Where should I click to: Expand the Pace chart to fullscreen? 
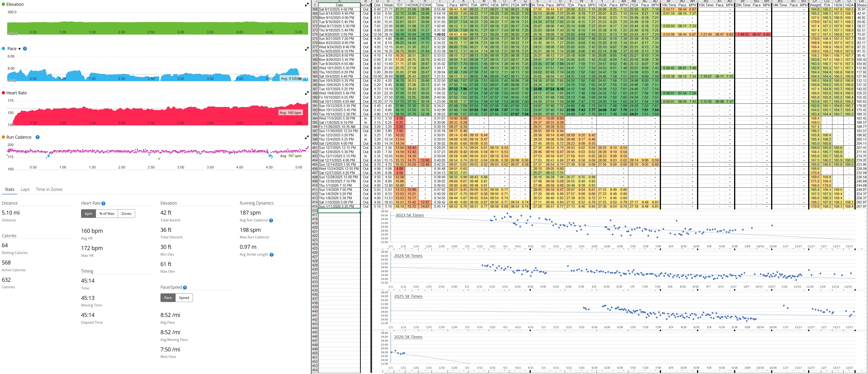point(307,49)
